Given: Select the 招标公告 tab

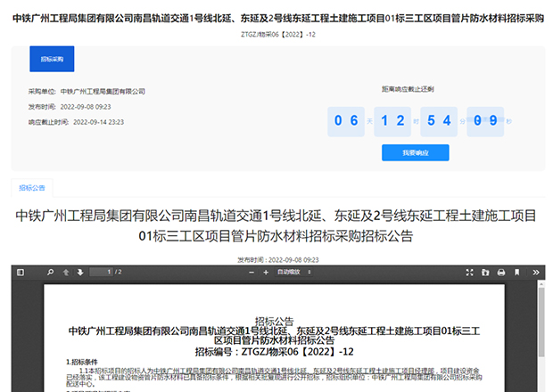Looking at the screenshot, I should coord(32,188).
